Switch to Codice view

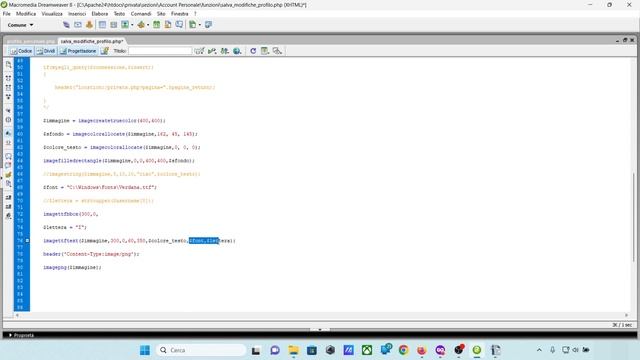21,51
